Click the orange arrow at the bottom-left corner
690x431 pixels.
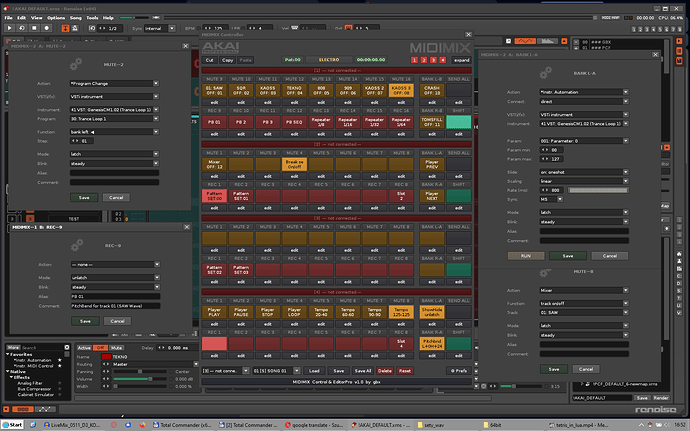click(6, 409)
